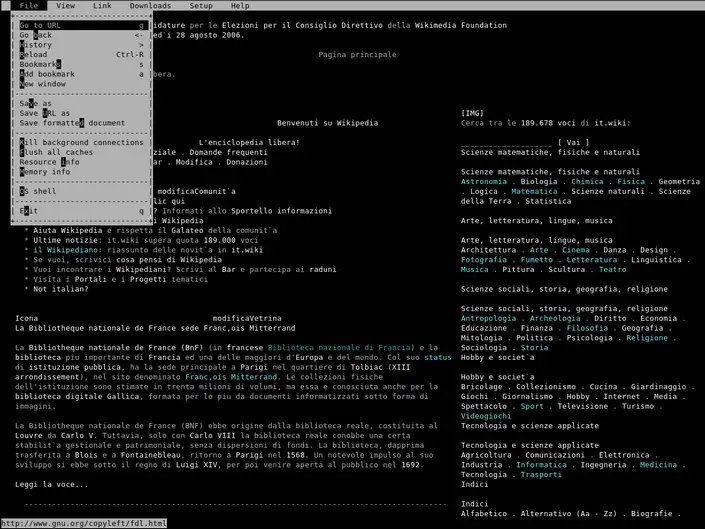The image size is (705, 529).
Task: Choose Kill background connections
Action: click(82, 142)
